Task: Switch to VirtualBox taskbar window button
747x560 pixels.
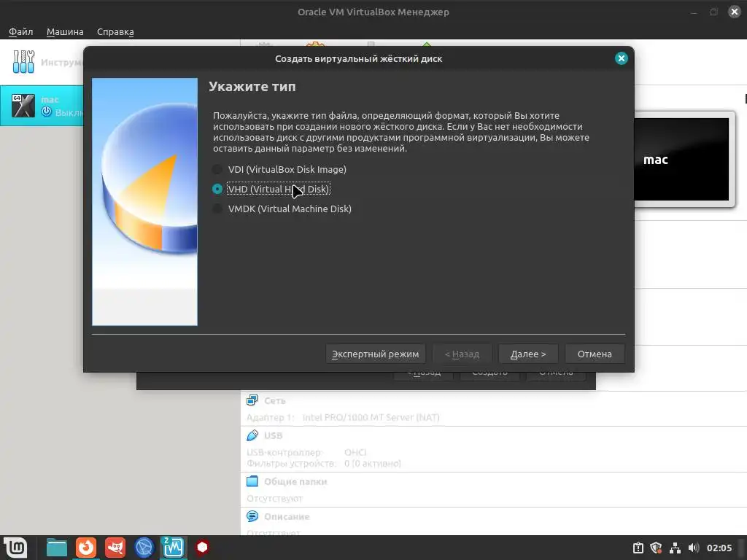Action: 173,548
